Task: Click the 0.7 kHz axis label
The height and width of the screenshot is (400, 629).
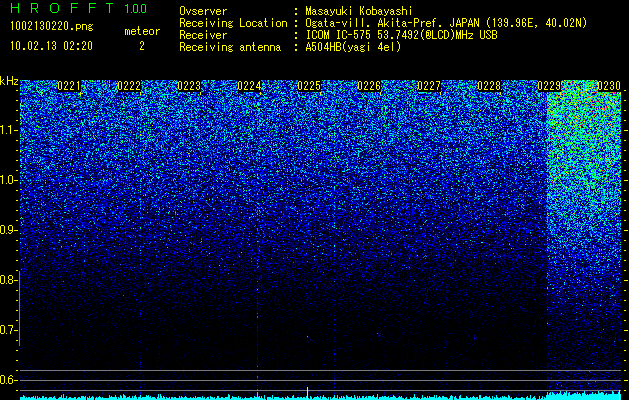Action: pos(7,330)
